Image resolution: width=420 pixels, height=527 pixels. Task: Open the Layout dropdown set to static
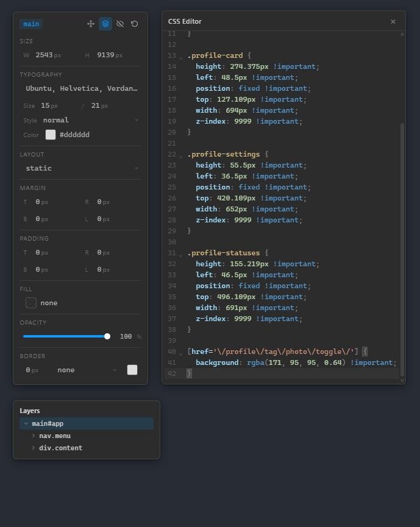[x=80, y=168]
